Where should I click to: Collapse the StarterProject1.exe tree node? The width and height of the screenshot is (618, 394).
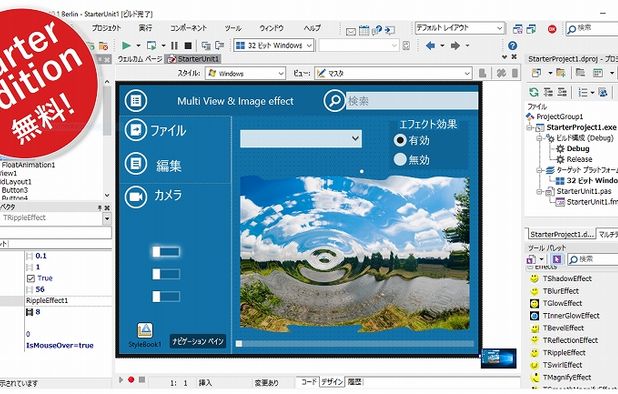(529, 128)
